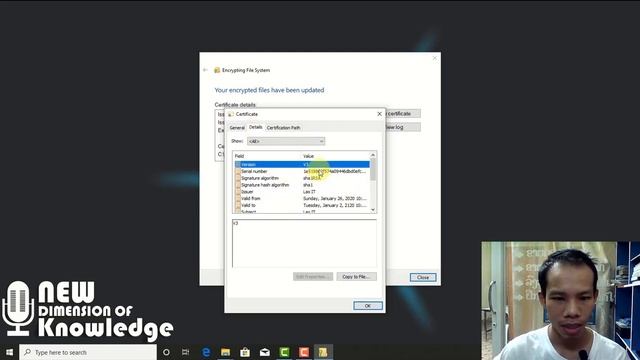Image resolution: width=640 pixels, height=360 pixels.
Task: Click the Encrypting File System taskbar icon
Action: tap(323, 352)
